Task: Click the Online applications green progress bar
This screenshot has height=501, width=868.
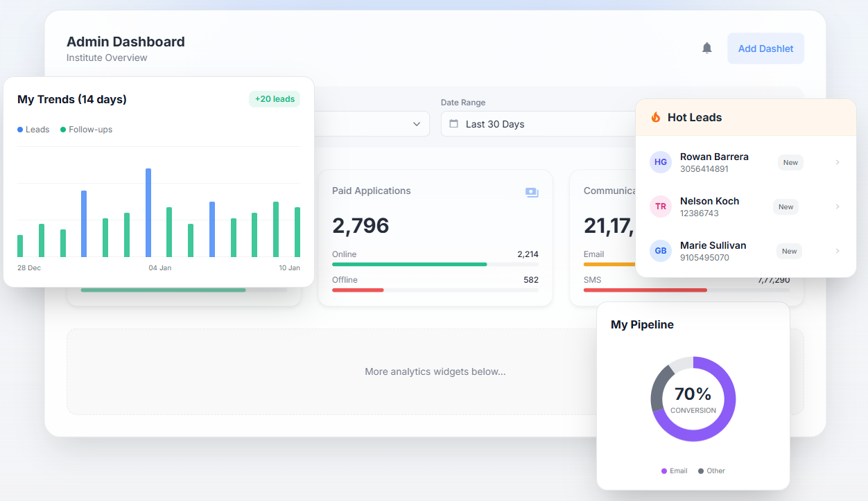Action: (x=409, y=264)
